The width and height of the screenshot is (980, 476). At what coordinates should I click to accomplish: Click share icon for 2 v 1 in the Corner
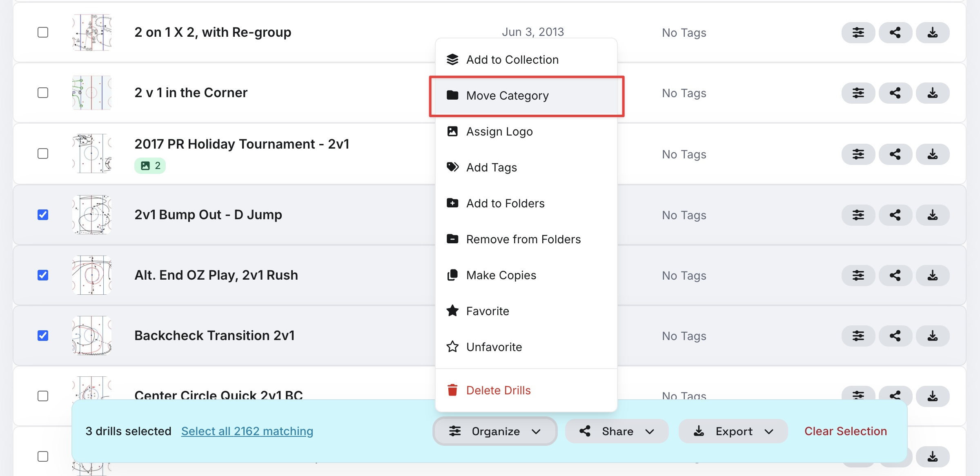point(895,93)
